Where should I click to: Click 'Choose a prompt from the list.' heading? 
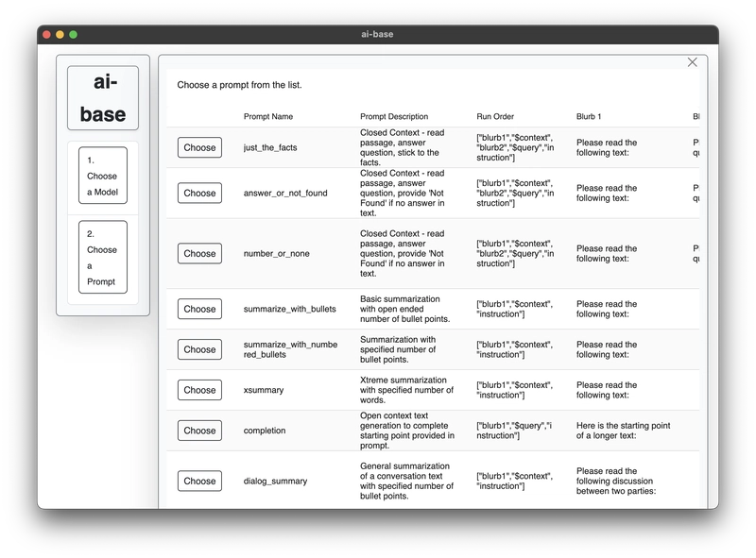click(240, 85)
